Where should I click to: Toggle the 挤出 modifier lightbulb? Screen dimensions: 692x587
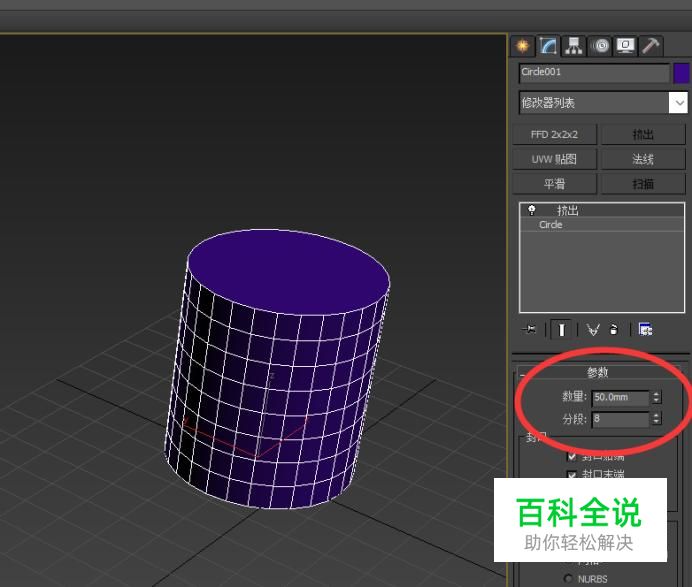pyautogui.click(x=532, y=210)
